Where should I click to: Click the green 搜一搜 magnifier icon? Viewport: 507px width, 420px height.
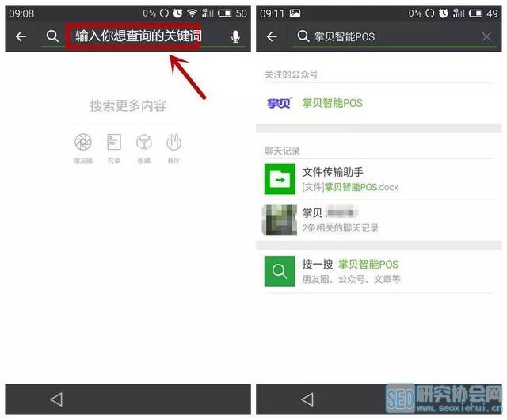280,271
